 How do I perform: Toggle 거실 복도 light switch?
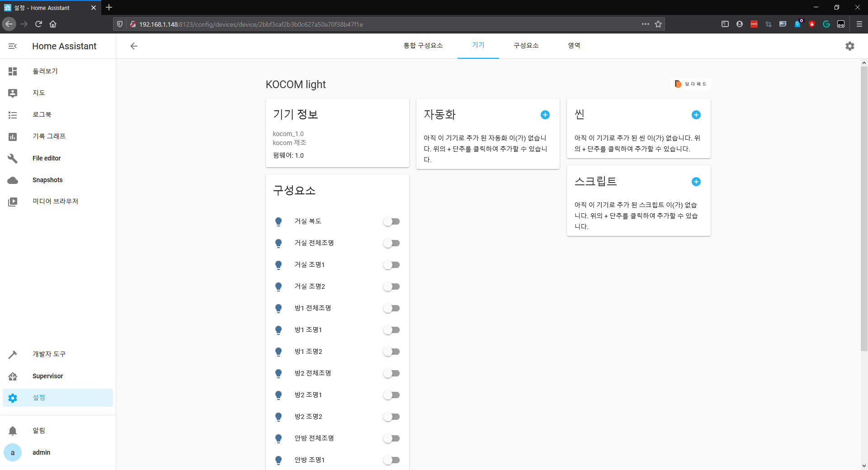392,221
